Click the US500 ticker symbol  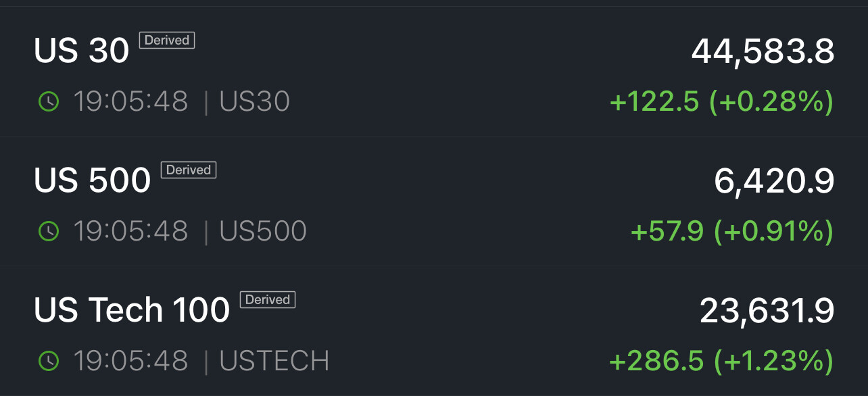(x=263, y=232)
